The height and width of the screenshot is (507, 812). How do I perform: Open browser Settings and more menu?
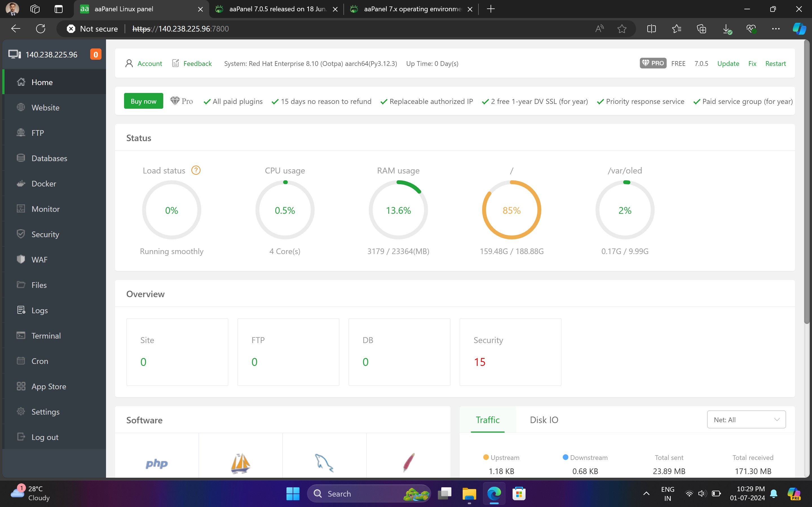(x=775, y=29)
